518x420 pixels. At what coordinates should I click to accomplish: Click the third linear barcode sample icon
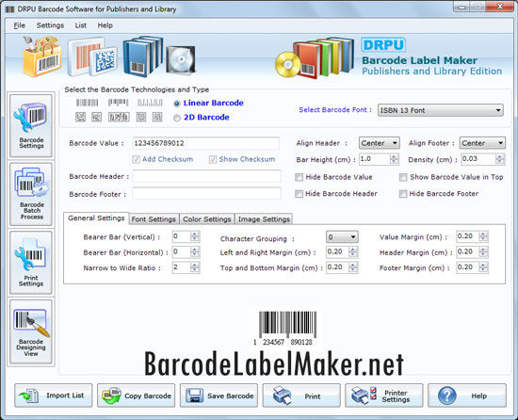click(150, 103)
